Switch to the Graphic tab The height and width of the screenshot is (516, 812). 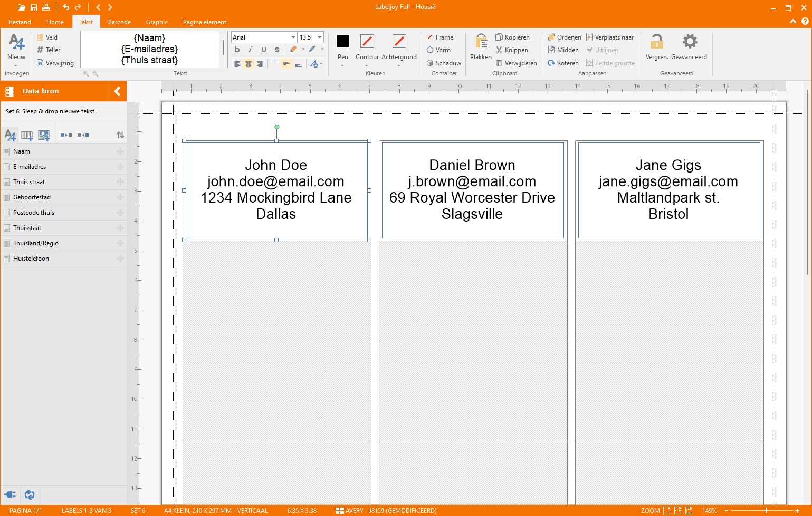[157, 22]
